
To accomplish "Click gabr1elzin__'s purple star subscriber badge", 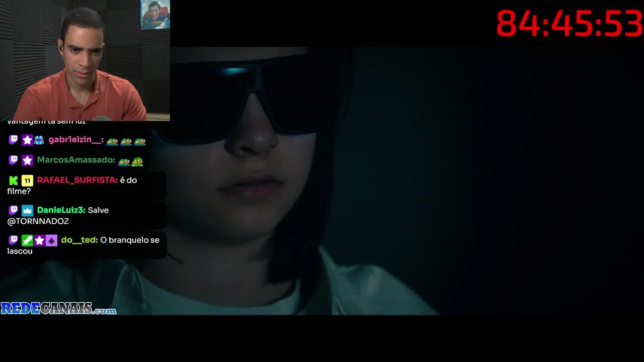I will (x=27, y=140).
